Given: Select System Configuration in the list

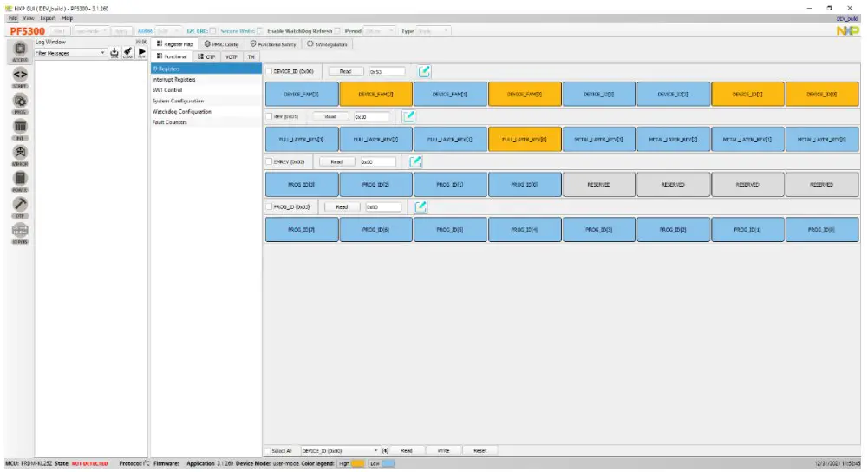Looking at the screenshot, I should pyautogui.click(x=206, y=101).
